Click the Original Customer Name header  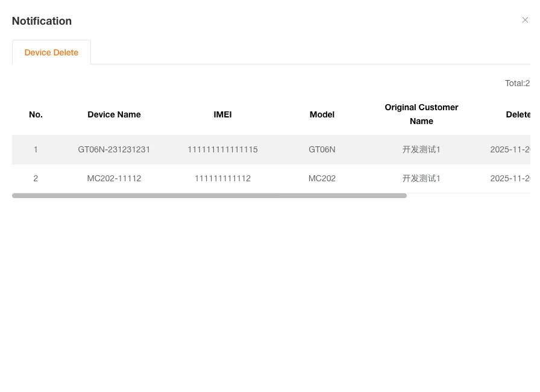tap(421, 114)
